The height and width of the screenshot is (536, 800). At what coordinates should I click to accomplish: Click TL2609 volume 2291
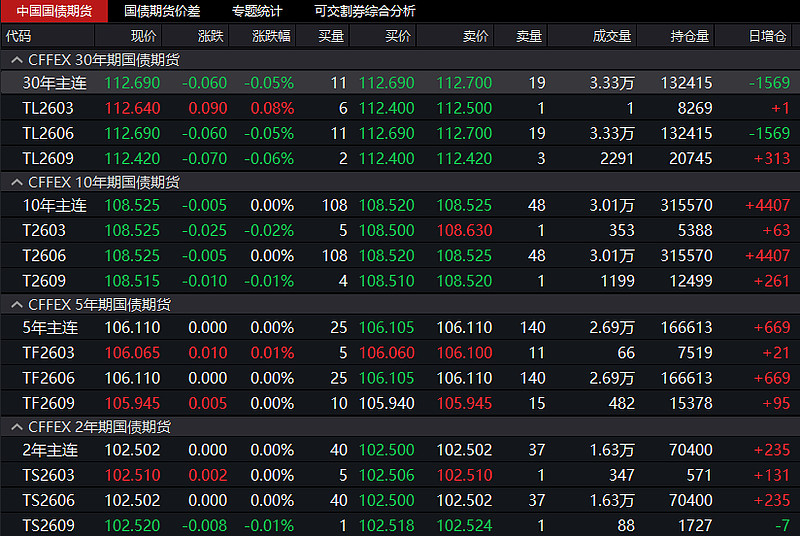tap(617, 159)
